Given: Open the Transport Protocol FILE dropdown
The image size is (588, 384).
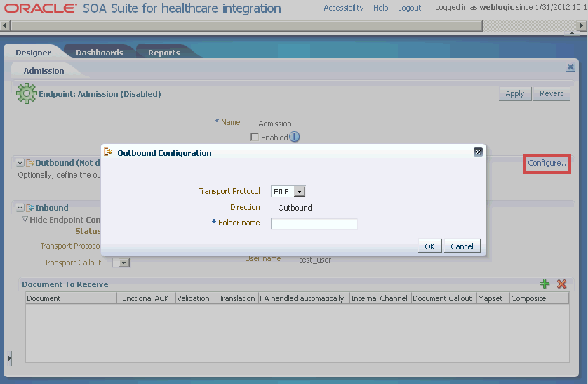Looking at the screenshot, I should click(x=299, y=192).
